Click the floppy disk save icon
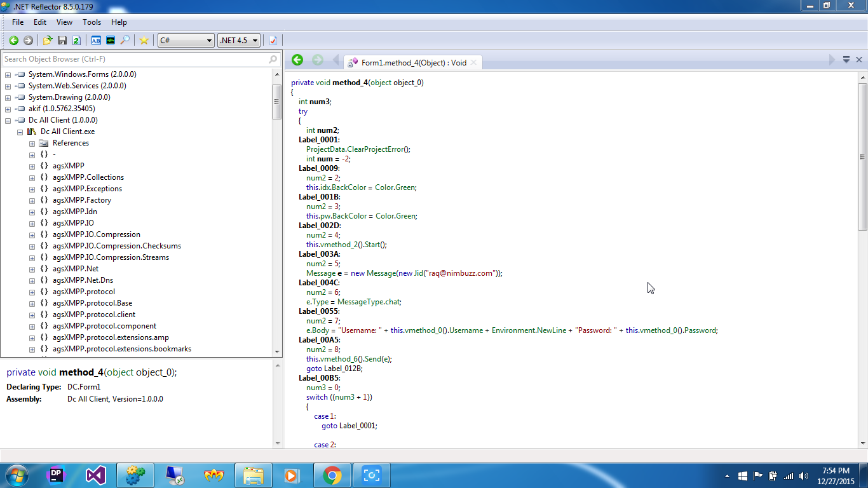 (x=62, y=40)
